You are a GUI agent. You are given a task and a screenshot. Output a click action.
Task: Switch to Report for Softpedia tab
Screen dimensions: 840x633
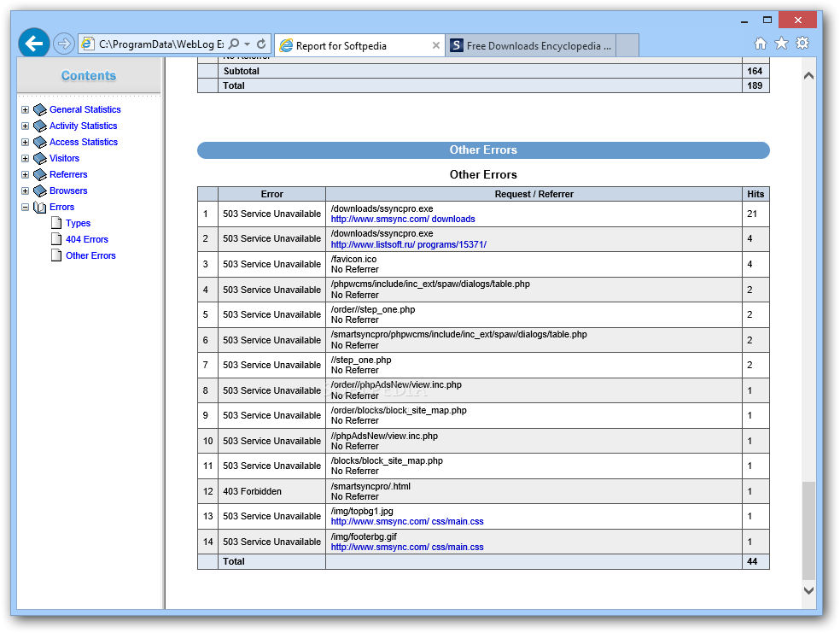(x=359, y=45)
